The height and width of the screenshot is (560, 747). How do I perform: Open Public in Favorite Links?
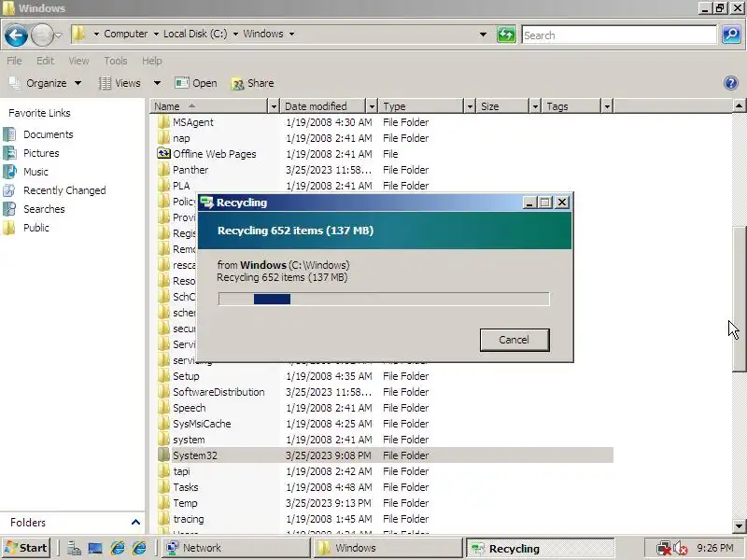coord(36,228)
